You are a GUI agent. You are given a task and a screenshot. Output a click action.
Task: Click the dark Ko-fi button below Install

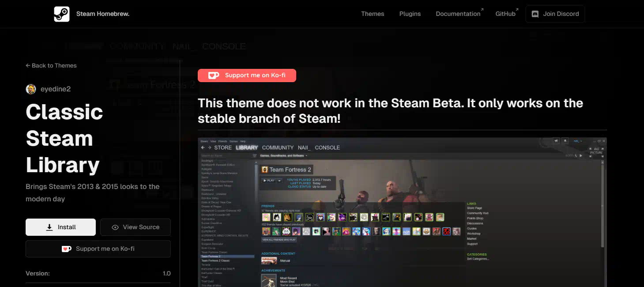coord(98,249)
